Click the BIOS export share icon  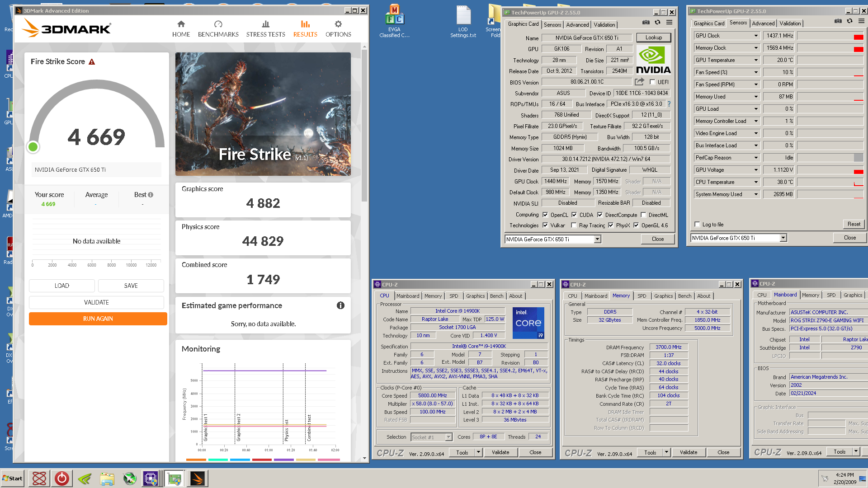(x=639, y=82)
